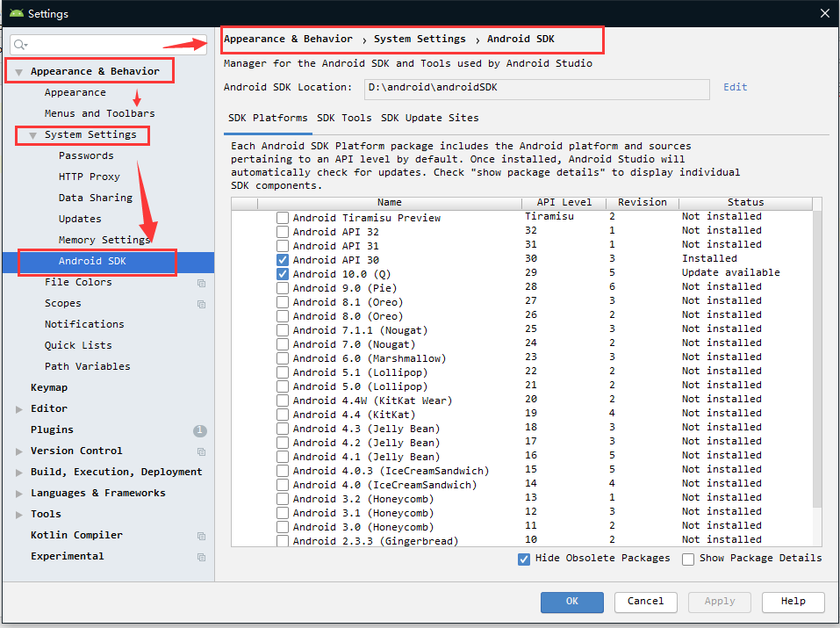Viewport: 840px width, 628px height.
Task: Click project-level icon beside Version Control
Action: click(201, 451)
